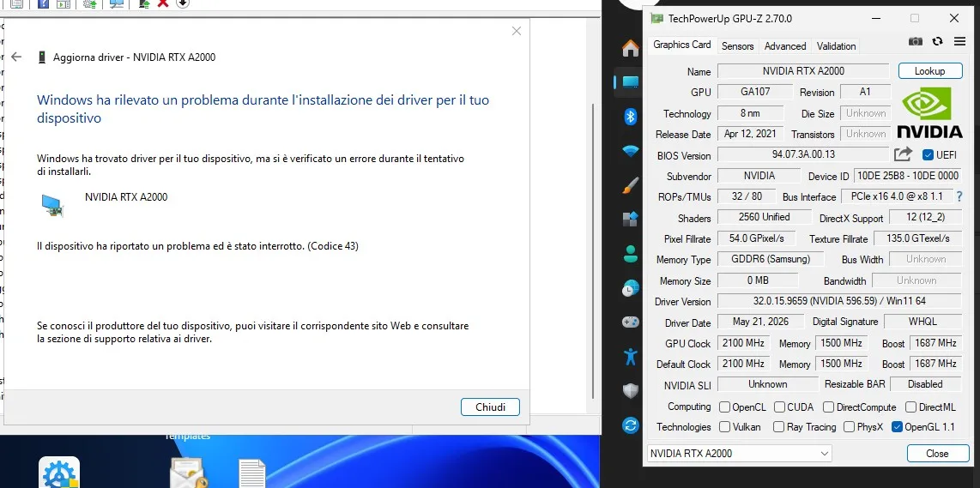Toggle the Ray Tracing checkbox
This screenshot has height=488, width=980.
(x=778, y=427)
